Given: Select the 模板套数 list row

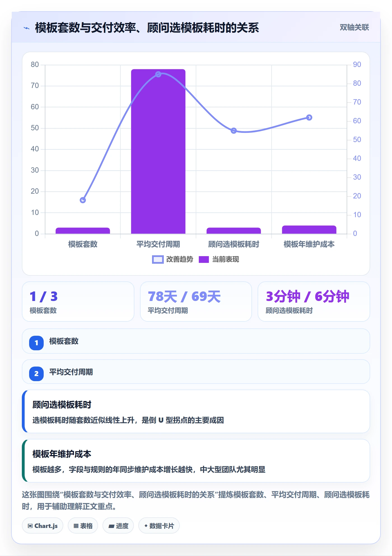Looking at the screenshot, I should 196,341.
